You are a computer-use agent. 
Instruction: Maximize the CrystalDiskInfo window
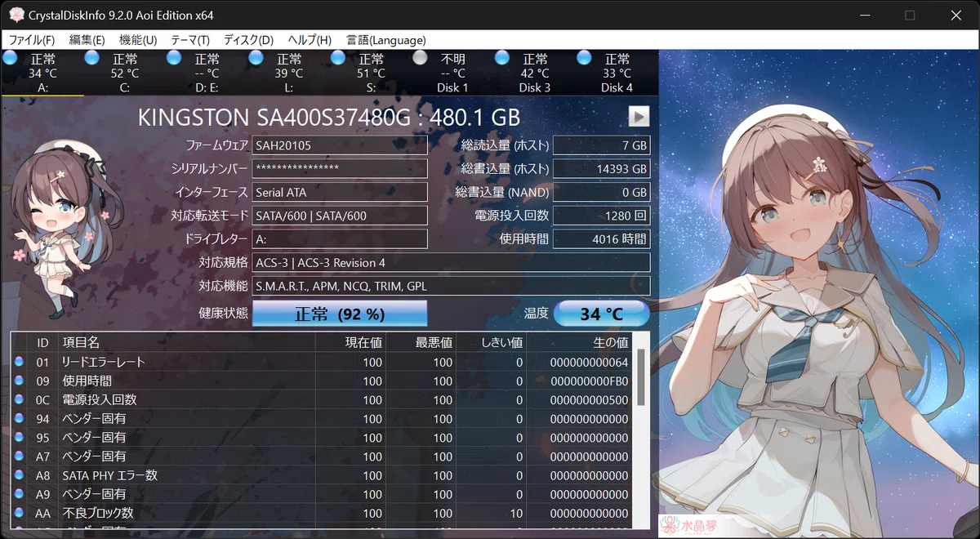(x=910, y=16)
